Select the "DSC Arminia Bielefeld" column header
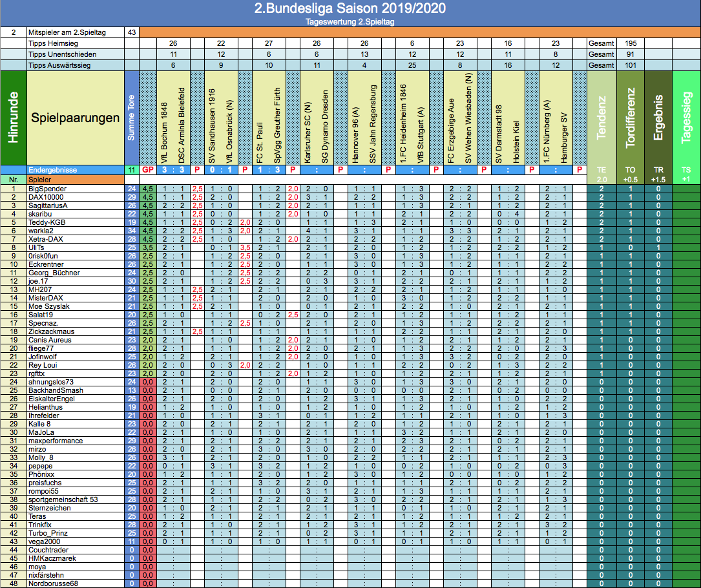The image size is (701, 588). (182, 125)
